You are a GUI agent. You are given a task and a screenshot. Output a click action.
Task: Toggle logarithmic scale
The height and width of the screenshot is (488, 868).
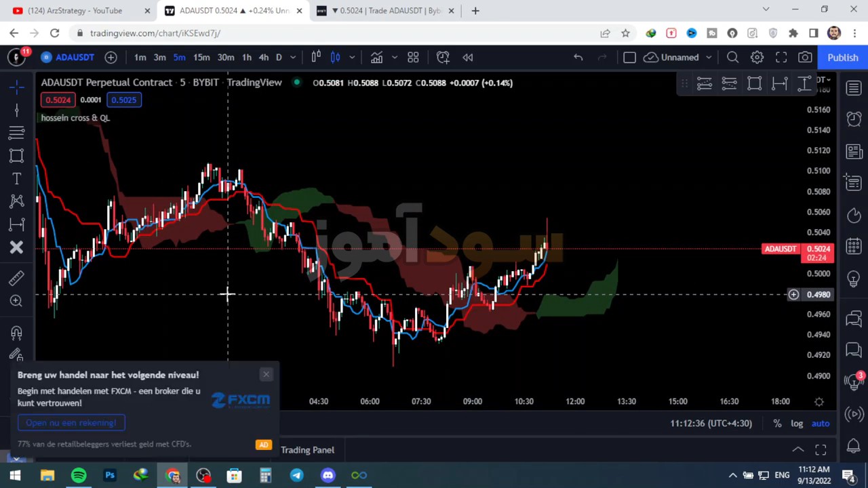coord(797,424)
